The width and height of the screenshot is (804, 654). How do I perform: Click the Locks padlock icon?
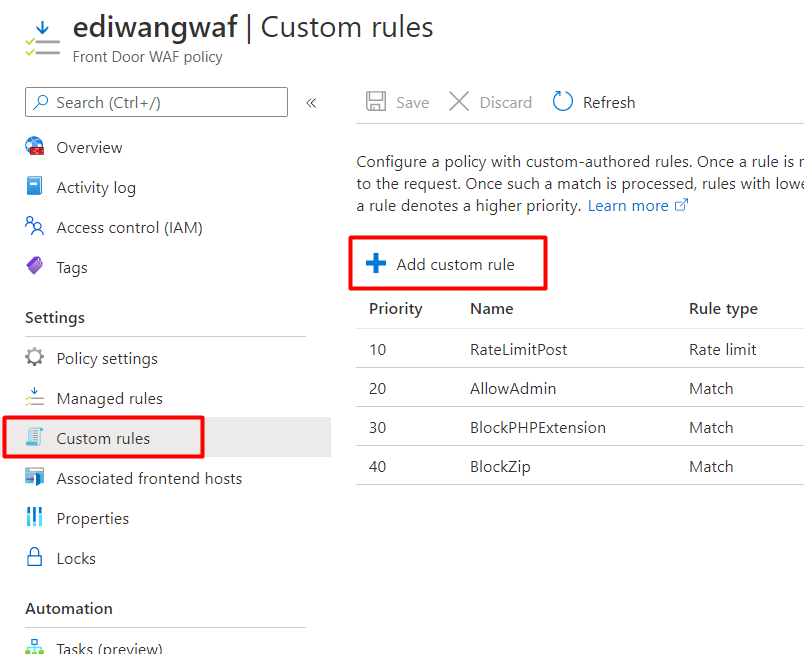34,557
